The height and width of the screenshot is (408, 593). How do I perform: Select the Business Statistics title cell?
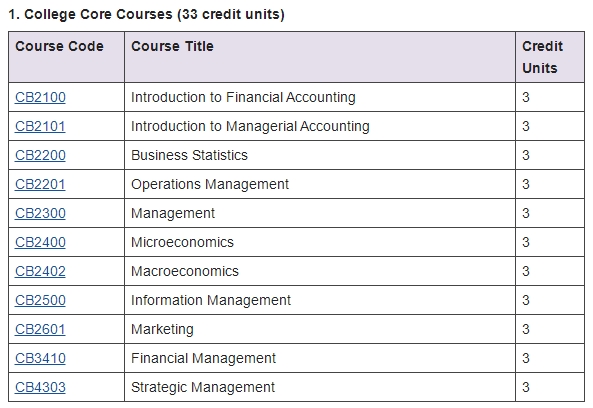(320, 155)
